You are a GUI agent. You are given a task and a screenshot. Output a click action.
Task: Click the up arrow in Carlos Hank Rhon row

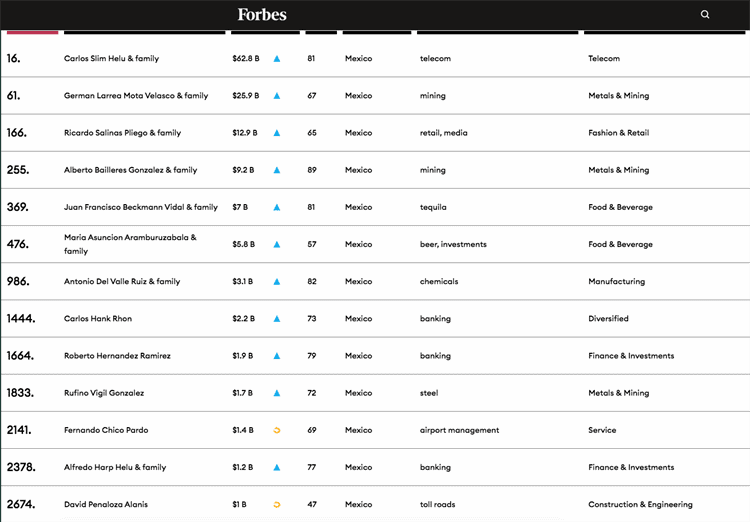click(277, 319)
